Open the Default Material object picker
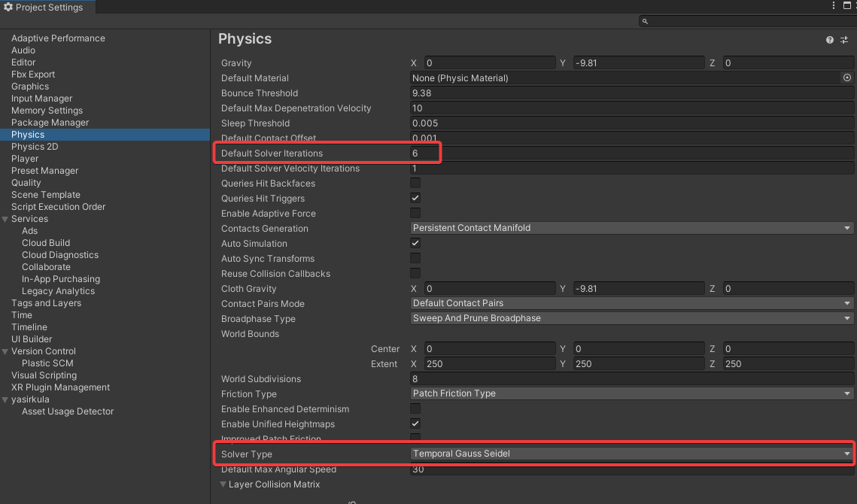857x504 pixels. pyautogui.click(x=847, y=77)
